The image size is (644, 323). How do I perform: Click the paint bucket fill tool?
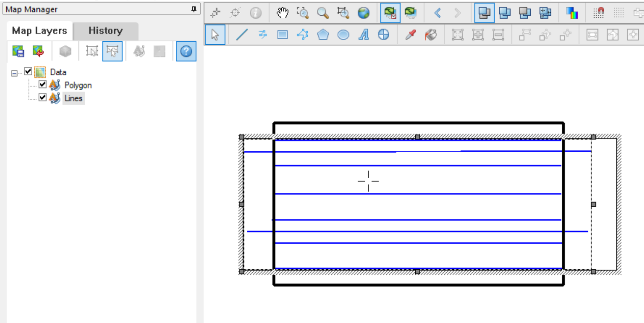[x=431, y=35]
